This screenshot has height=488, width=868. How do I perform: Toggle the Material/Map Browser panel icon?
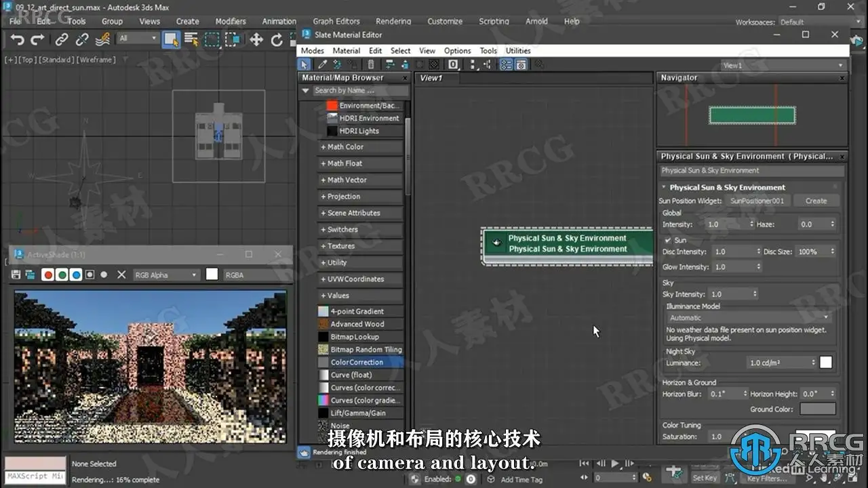506,64
